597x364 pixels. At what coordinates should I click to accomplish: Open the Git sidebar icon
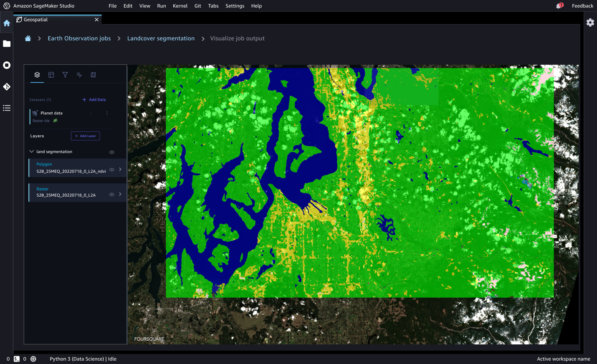point(7,87)
